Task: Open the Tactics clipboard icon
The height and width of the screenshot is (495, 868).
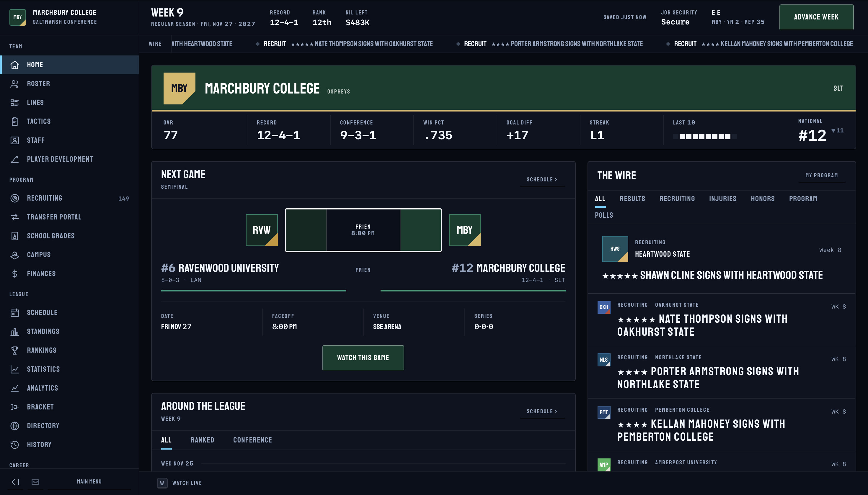Action: pos(15,121)
